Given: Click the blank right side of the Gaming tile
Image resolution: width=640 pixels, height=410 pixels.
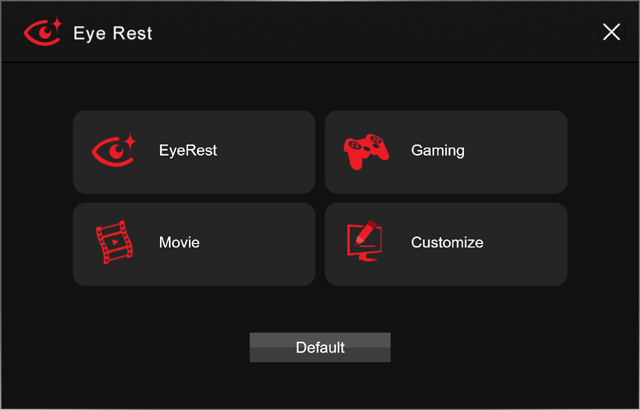Looking at the screenshot, I should [x=525, y=152].
